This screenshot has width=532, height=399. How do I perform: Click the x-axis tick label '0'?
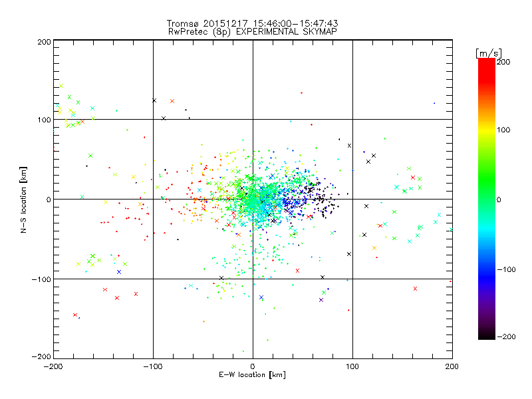tap(253, 366)
